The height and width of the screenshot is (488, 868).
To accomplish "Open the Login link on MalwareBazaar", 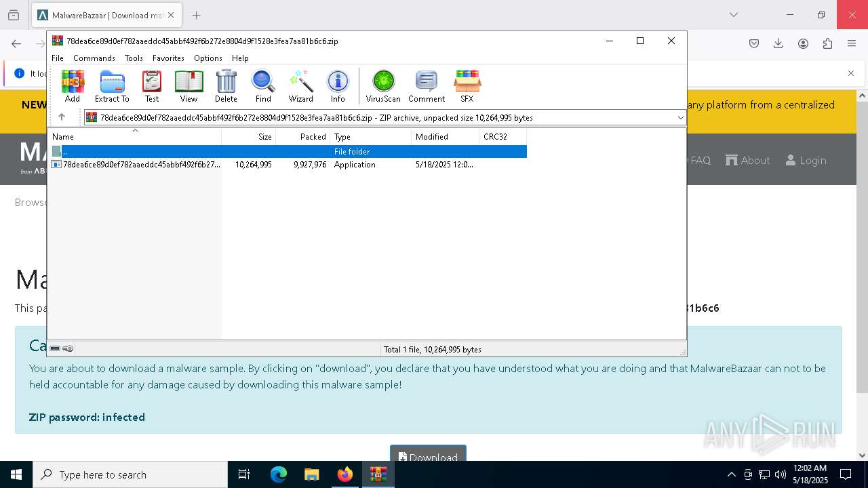I will click(806, 160).
